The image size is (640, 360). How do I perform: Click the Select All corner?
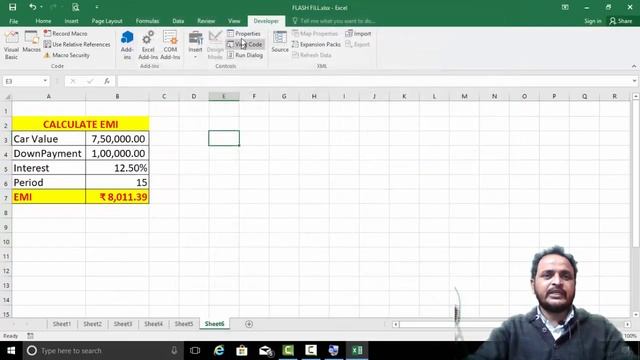(7, 96)
